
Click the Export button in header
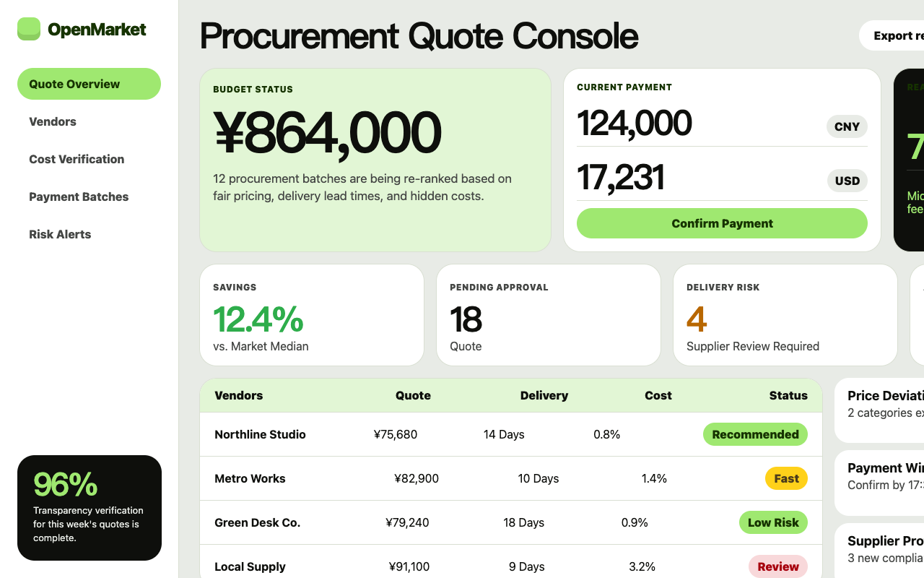coord(892,35)
